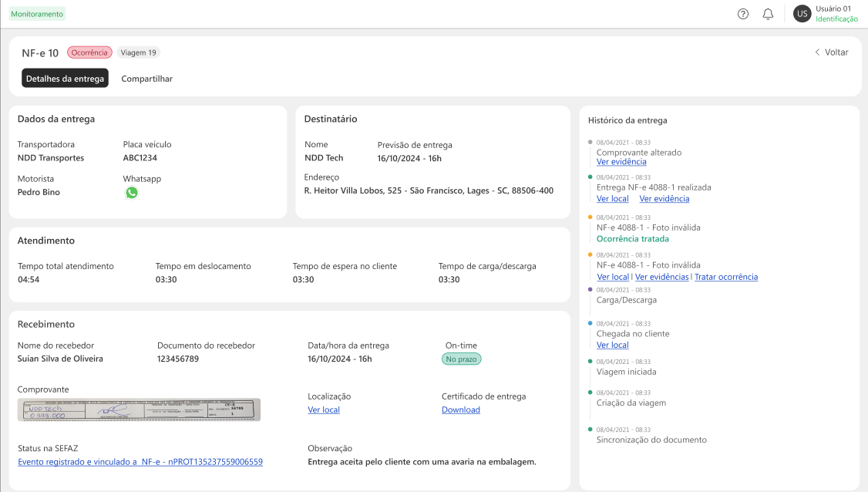Go back using Voltar

click(831, 52)
